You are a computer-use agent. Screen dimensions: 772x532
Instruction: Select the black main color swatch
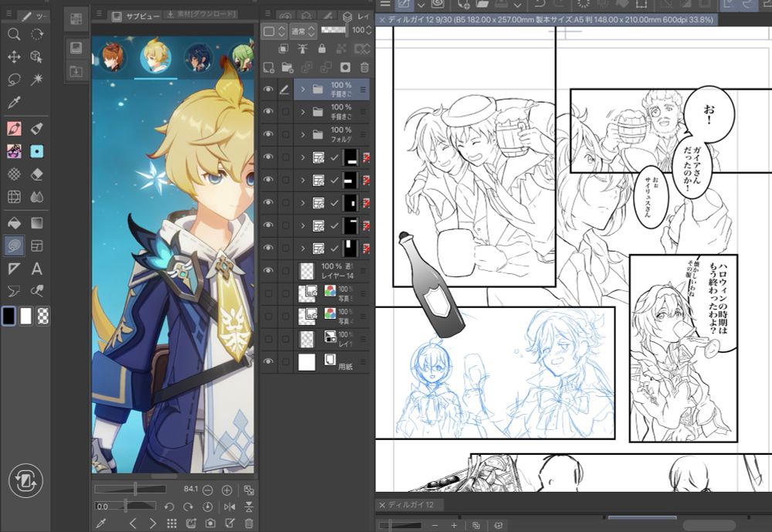[8, 316]
